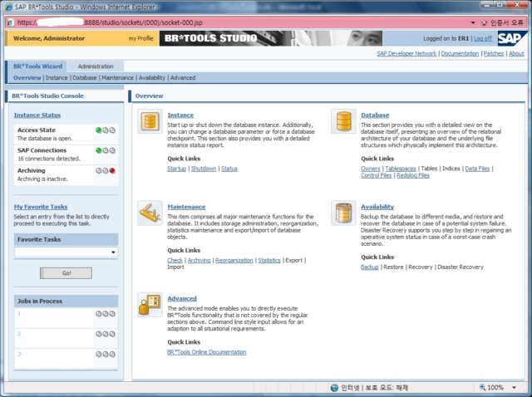Click the Startup quick link
The image size is (532, 397).
[177, 169]
